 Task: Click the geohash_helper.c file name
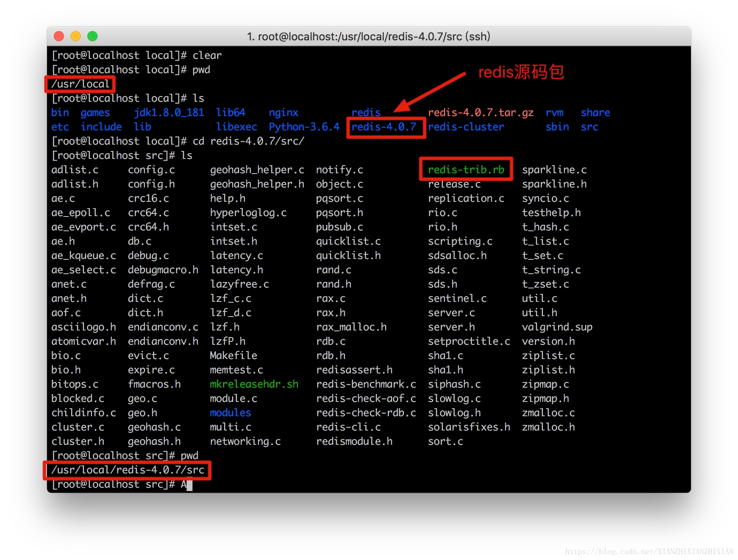point(257,170)
